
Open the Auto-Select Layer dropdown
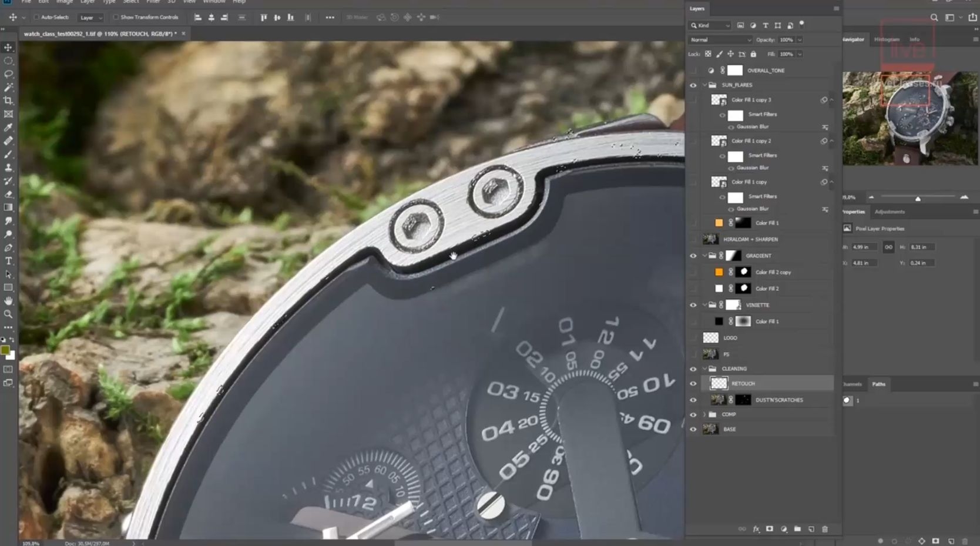pyautogui.click(x=90, y=18)
